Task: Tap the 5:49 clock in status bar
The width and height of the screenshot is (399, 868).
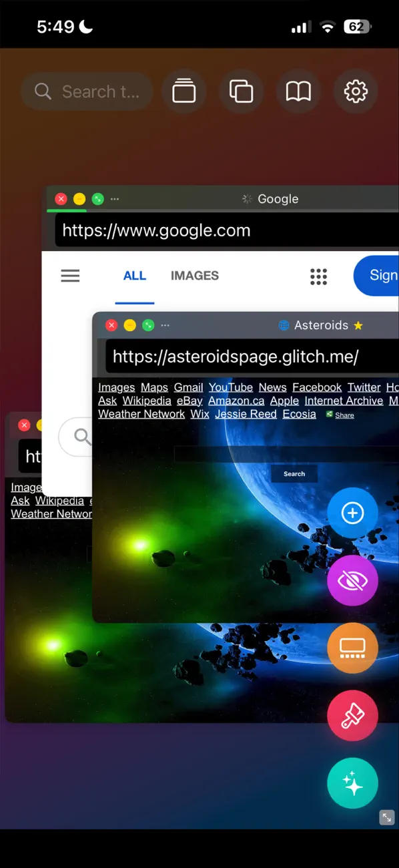Action: (56, 27)
